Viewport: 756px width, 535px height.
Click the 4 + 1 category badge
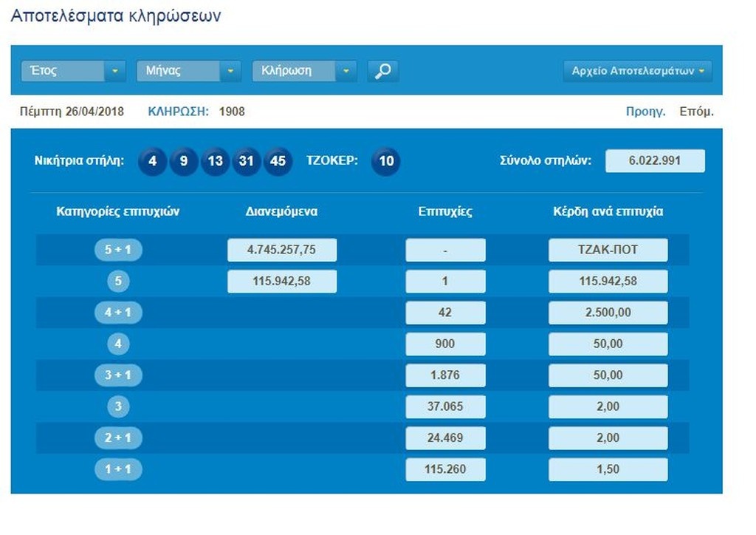[118, 313]
